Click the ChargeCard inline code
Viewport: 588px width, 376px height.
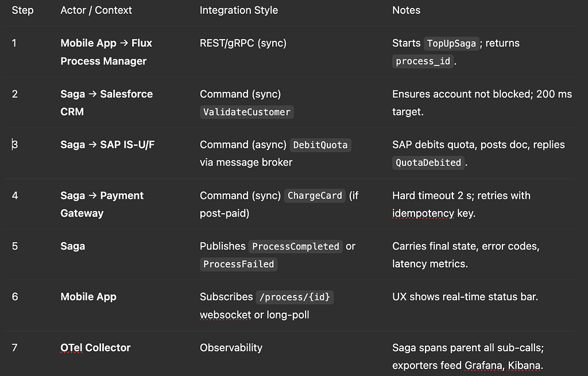click(x=315, y=195)
